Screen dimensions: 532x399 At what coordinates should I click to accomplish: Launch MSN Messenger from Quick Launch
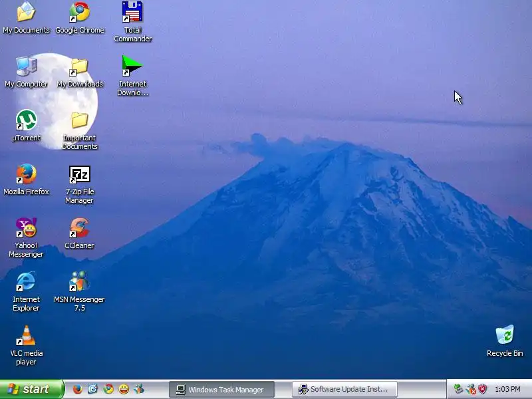click(139, 389)
